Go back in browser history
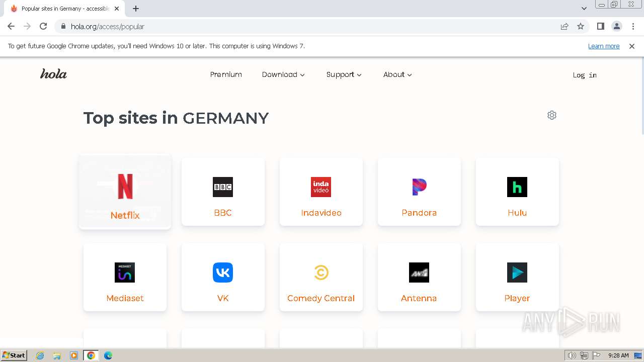Image resolution: width=644 pixels, height=362 pixels. coord(11,26)
